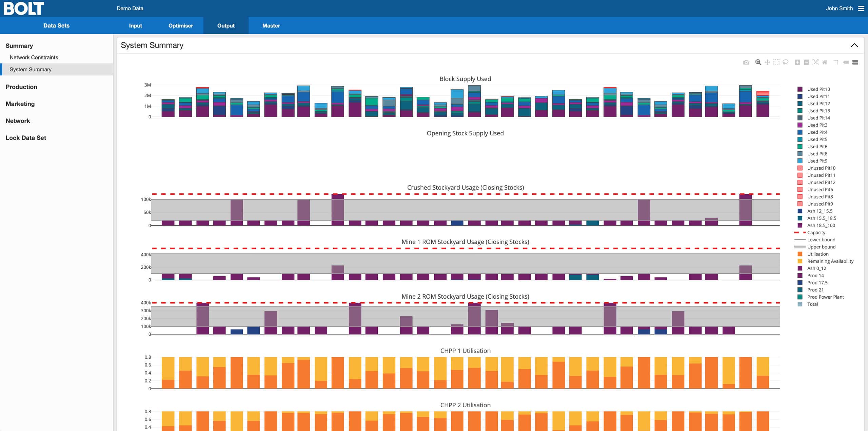
Task: Select the Zoom magnifier tool in chart toolbar
Action: pos(758,62)
